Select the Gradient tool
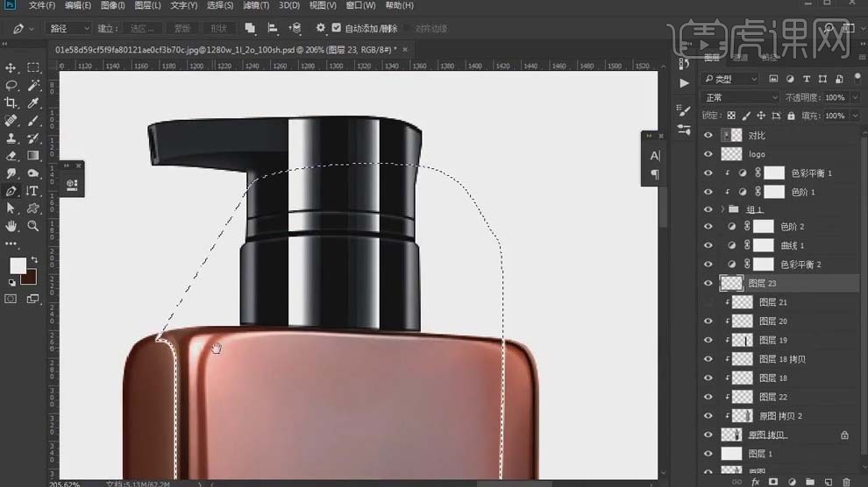 33,156
